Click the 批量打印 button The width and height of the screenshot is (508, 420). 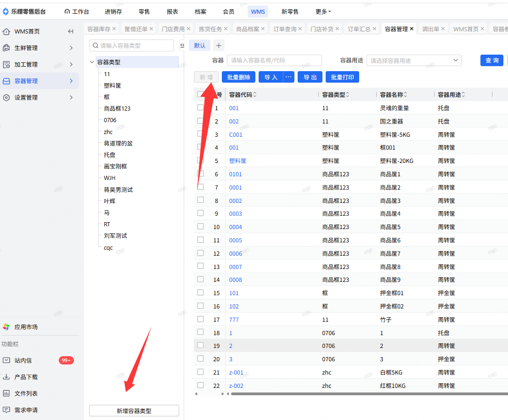[343, 77]
